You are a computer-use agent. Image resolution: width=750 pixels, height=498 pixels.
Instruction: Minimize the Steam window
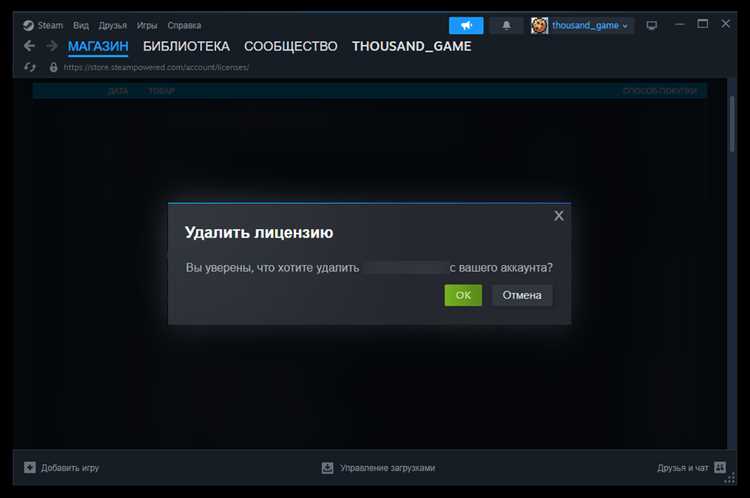pyautogui.click(x=679, y=24)
